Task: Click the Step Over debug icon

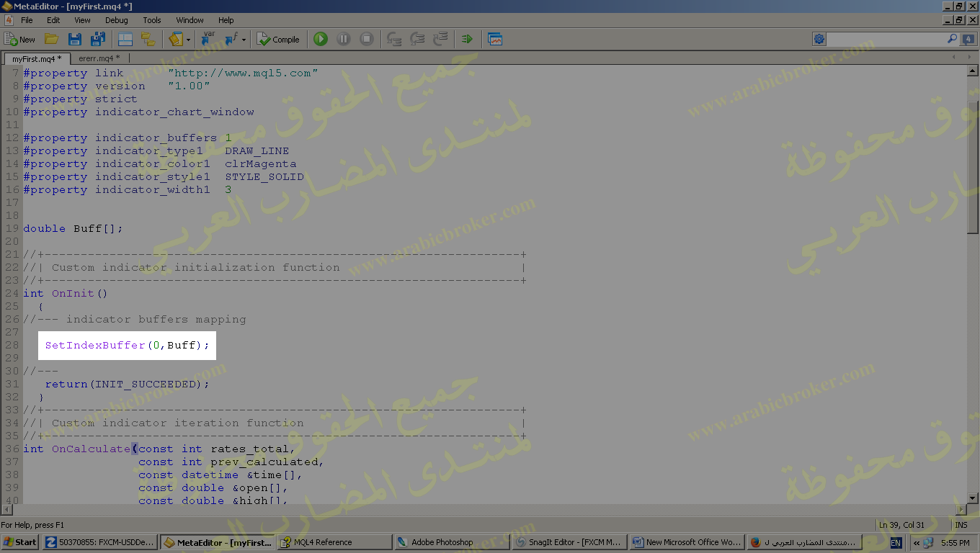Action: pos(417,39)
